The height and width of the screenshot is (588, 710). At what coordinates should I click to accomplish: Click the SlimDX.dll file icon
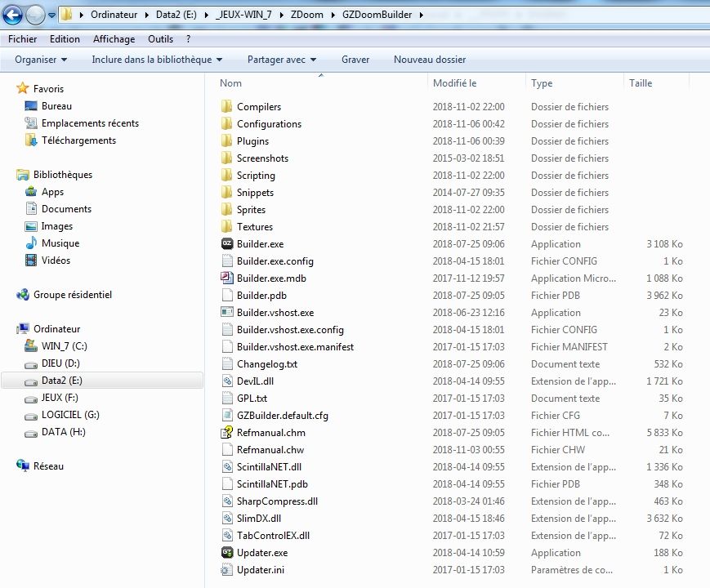tap(227, 518)
